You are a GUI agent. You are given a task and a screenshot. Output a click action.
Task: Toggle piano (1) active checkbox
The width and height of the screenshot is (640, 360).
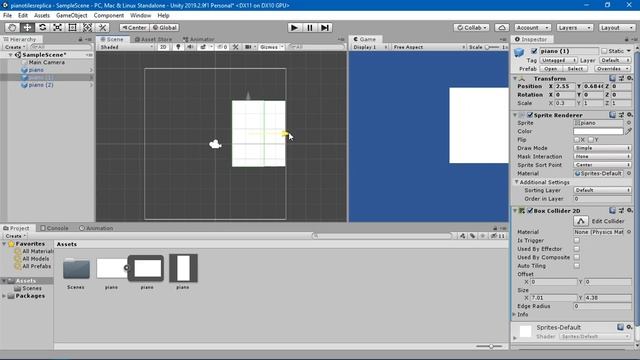(534, 51)
